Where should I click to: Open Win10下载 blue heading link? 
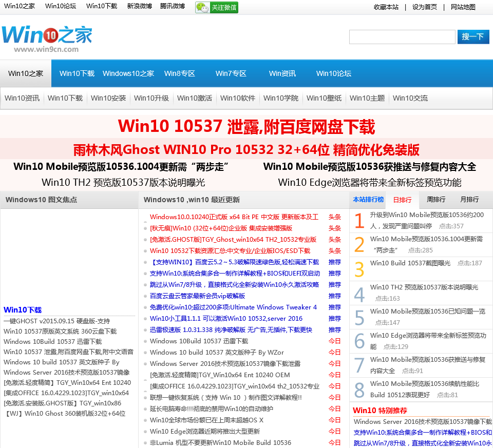23,310
